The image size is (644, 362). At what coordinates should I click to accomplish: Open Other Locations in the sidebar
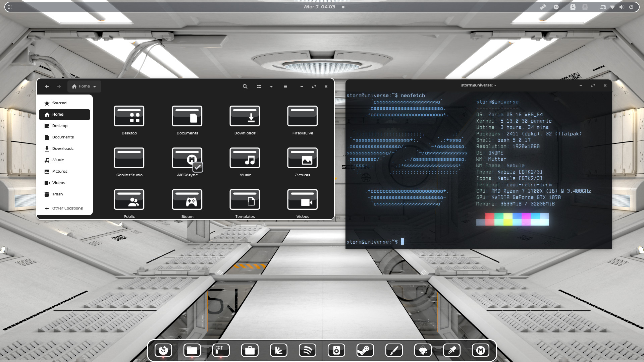tap(64, 208)
